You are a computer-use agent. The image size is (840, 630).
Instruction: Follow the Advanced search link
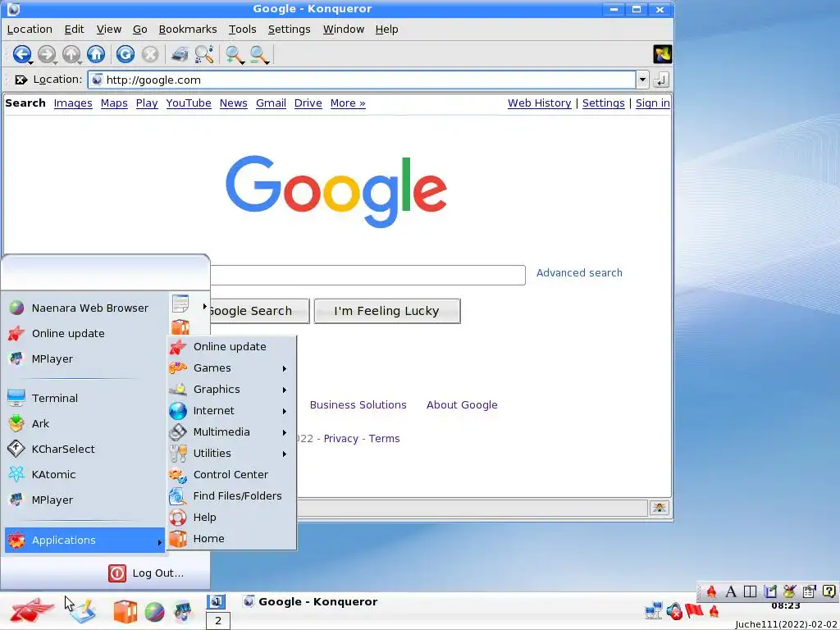579,272
